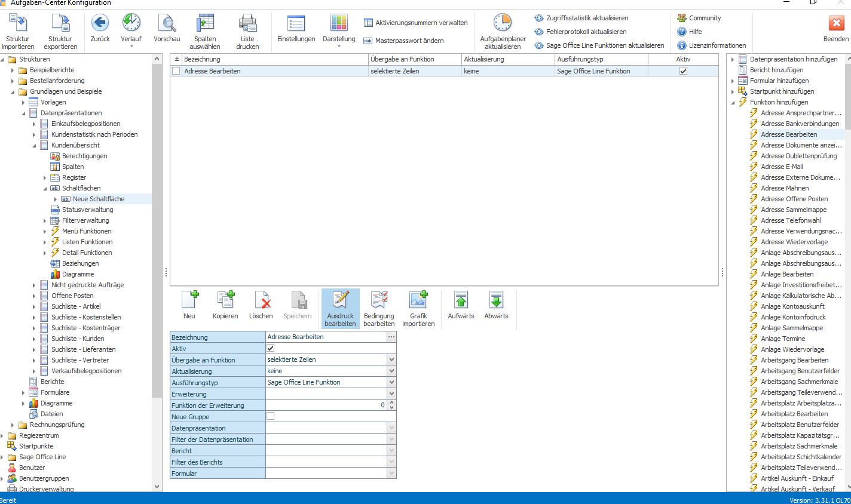
Task: Click Masterpasswort ändern
Action: (404, 41)
